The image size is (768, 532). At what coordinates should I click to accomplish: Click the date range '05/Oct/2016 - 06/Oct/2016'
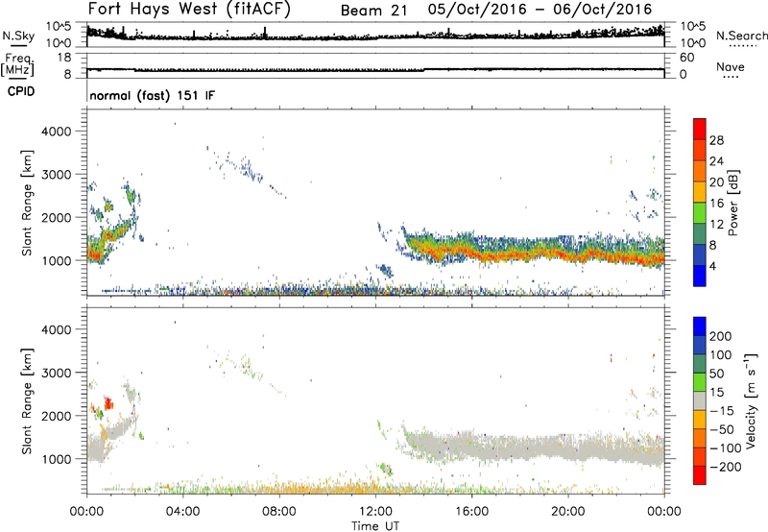[x=540, y=10]
